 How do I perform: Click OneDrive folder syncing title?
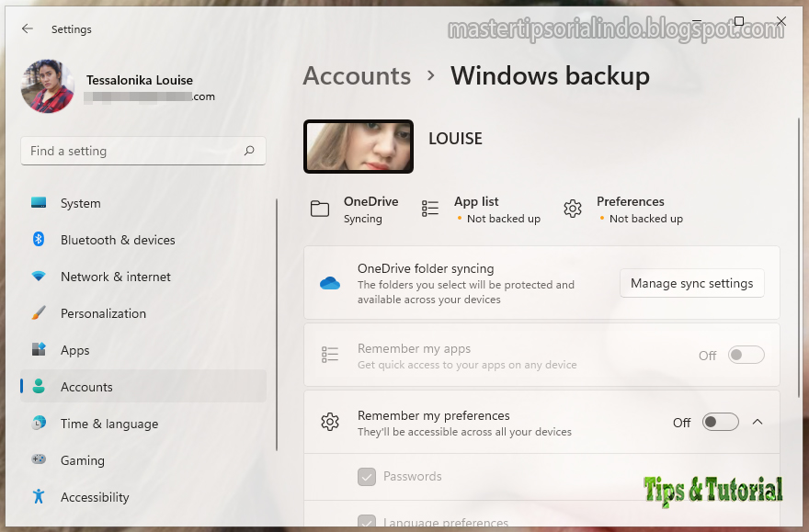pyautogui.click(x=426, y=268)
